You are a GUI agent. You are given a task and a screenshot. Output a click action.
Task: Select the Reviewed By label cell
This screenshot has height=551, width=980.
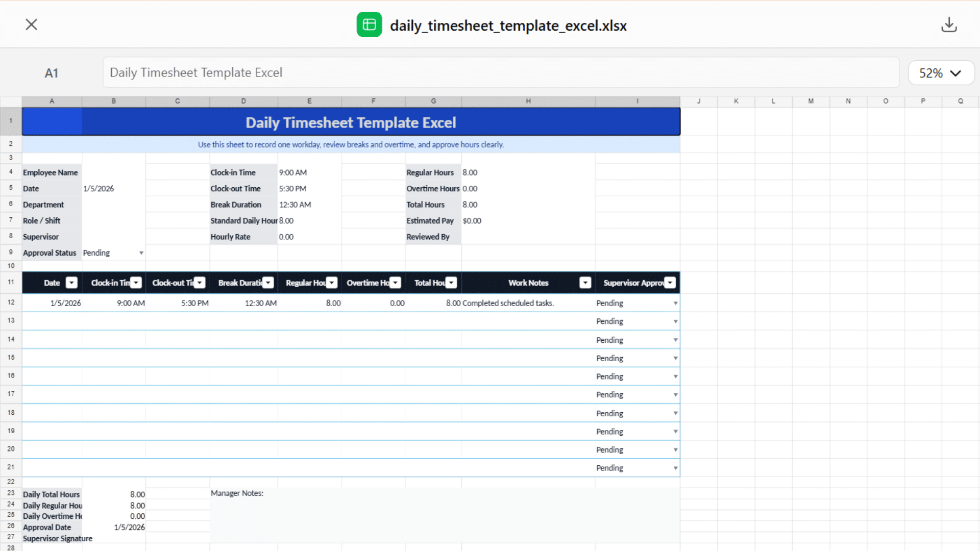point(433,237)
